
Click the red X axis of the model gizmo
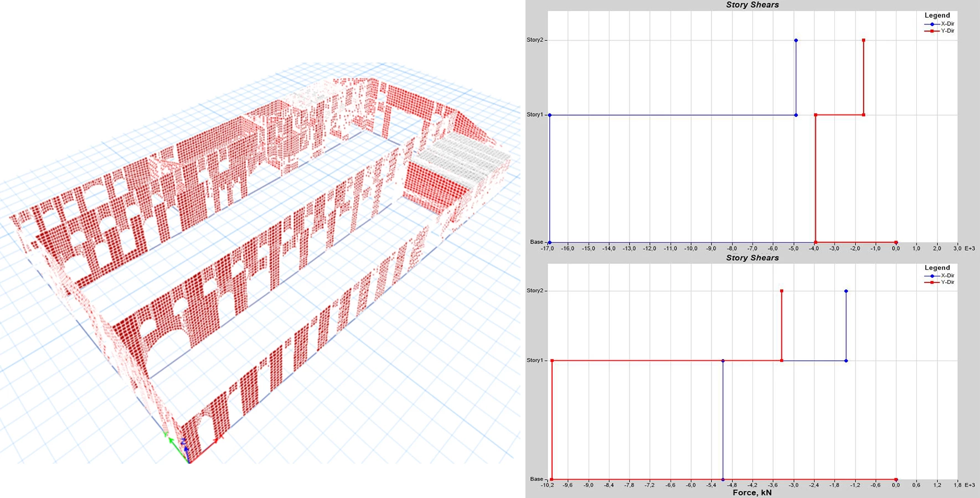coord(205,449)
